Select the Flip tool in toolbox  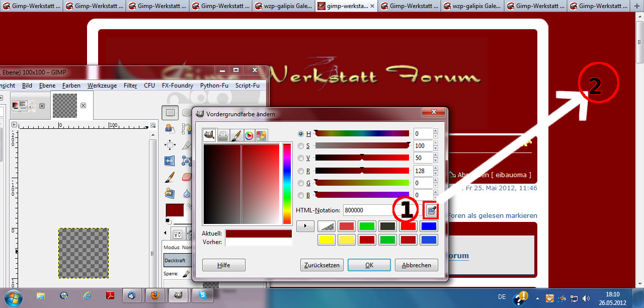(171, 161)
